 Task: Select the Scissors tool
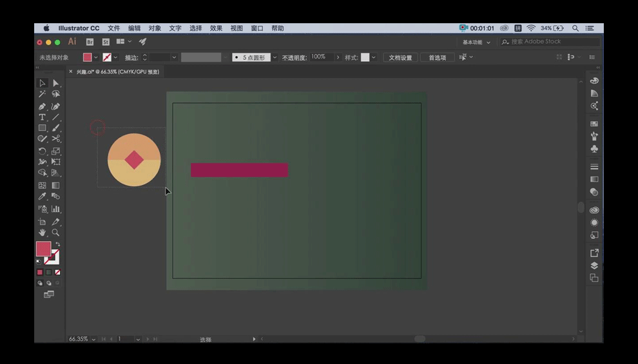[x=55, y=139]
